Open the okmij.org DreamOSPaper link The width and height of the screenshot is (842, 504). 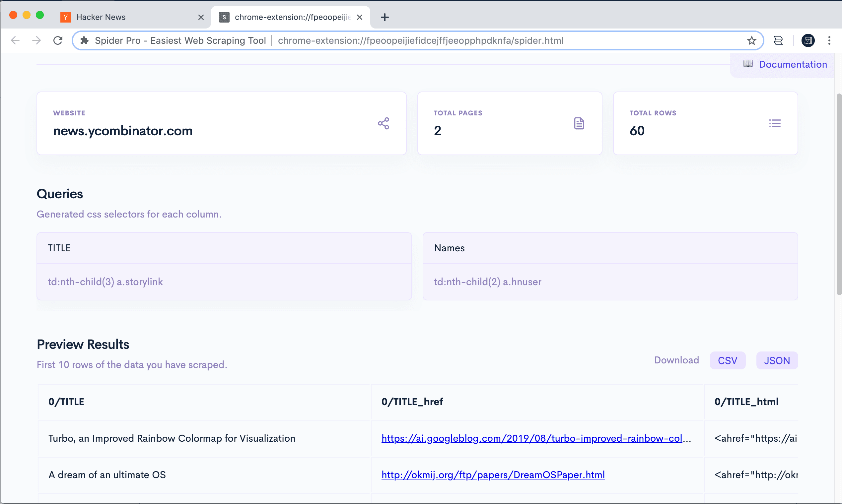[493, 475]
